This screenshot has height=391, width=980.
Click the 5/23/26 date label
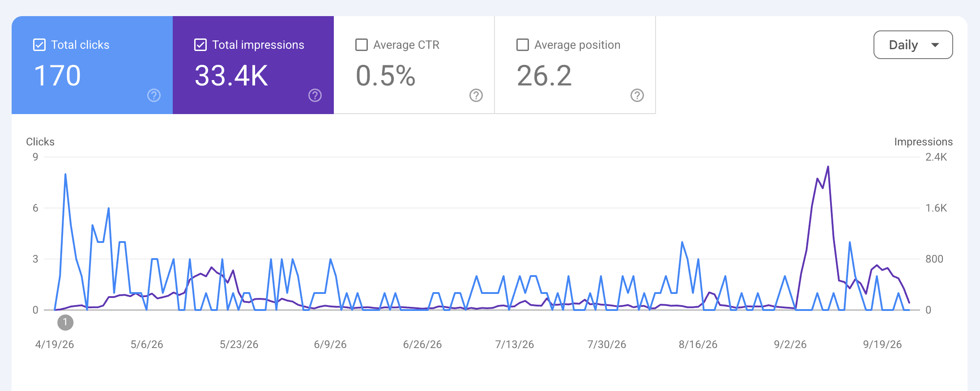[239, 344]
